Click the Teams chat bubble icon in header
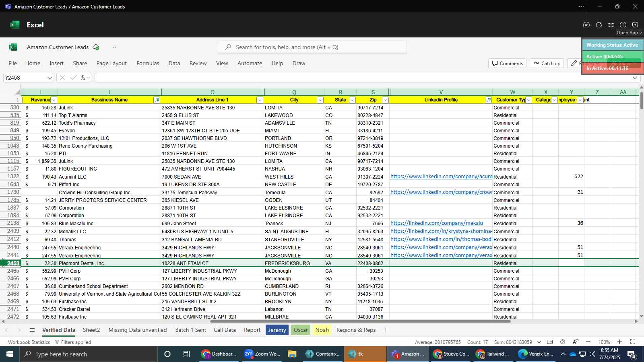 pyautogui.click(x=586, y=25)
